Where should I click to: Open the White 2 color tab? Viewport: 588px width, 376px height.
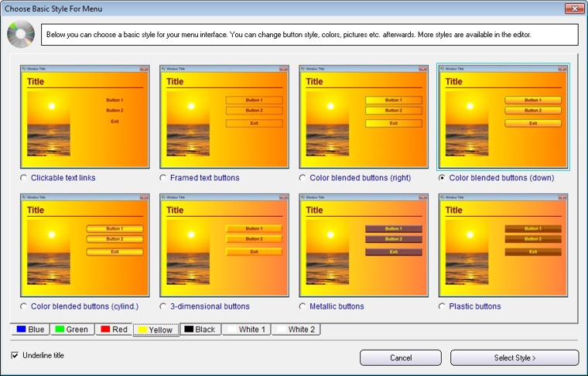tap(296, 329)
